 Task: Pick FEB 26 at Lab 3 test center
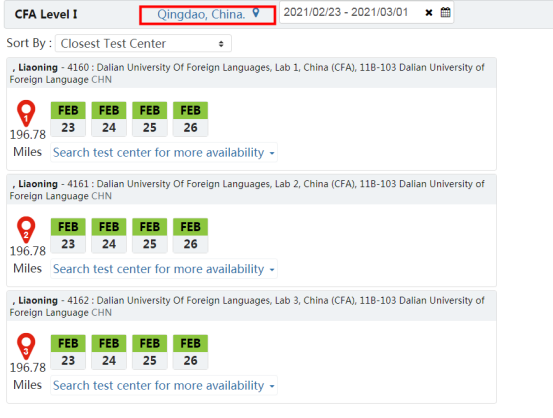pyautogui.click(x=190, y=352)
